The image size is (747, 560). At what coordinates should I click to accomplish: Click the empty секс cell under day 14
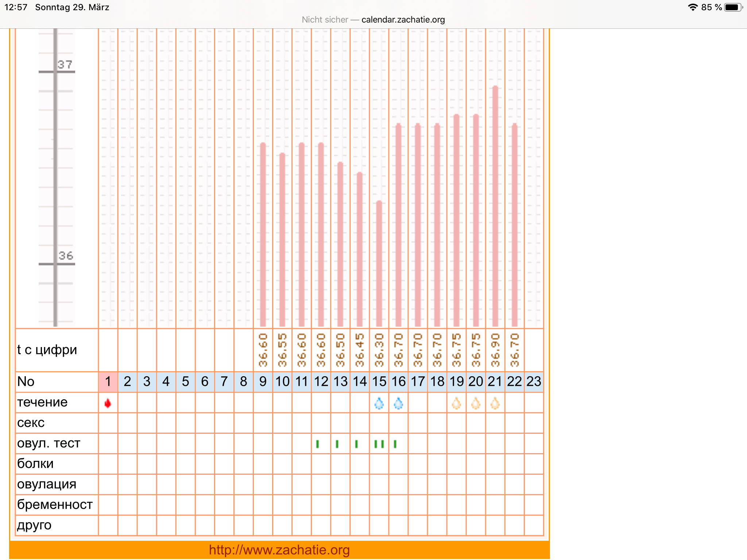pos(360,423)
